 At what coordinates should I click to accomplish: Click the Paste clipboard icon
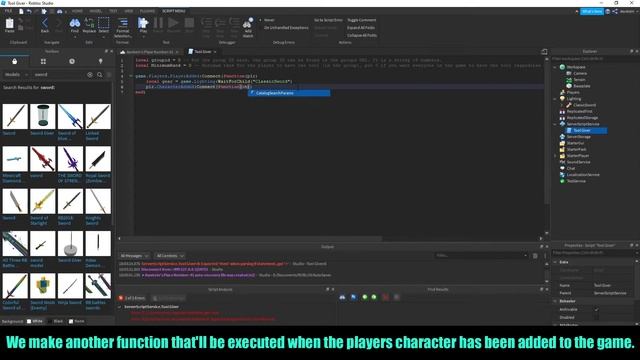(10, 24)
